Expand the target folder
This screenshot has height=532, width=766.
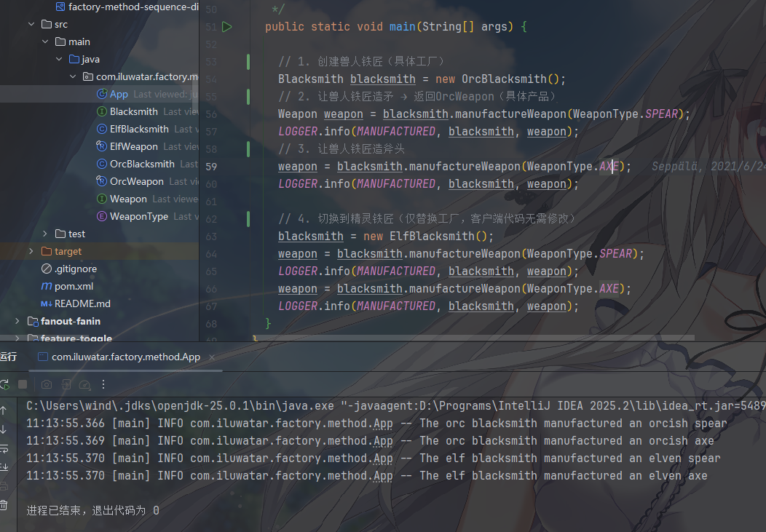pos(31,251)
